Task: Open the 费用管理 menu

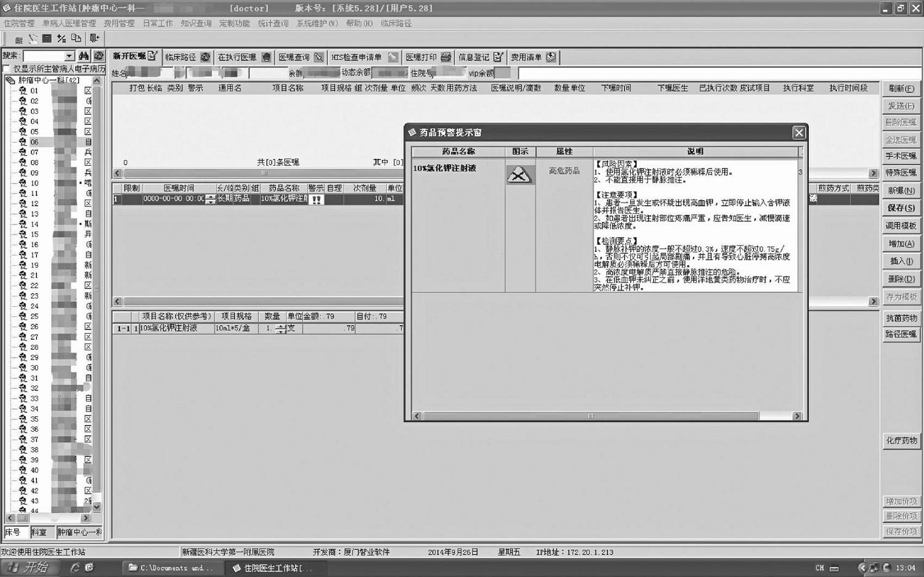Action: click(x=119, y=23)
